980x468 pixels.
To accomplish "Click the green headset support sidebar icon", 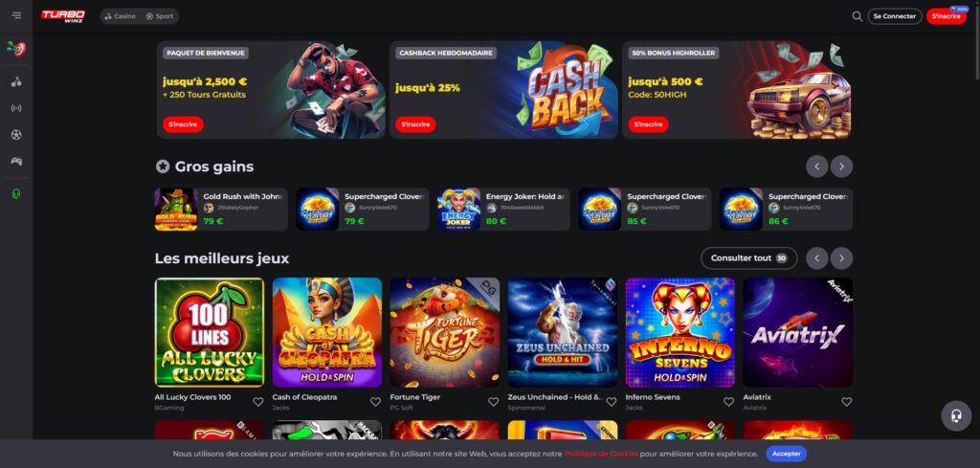I will point(16,194).
